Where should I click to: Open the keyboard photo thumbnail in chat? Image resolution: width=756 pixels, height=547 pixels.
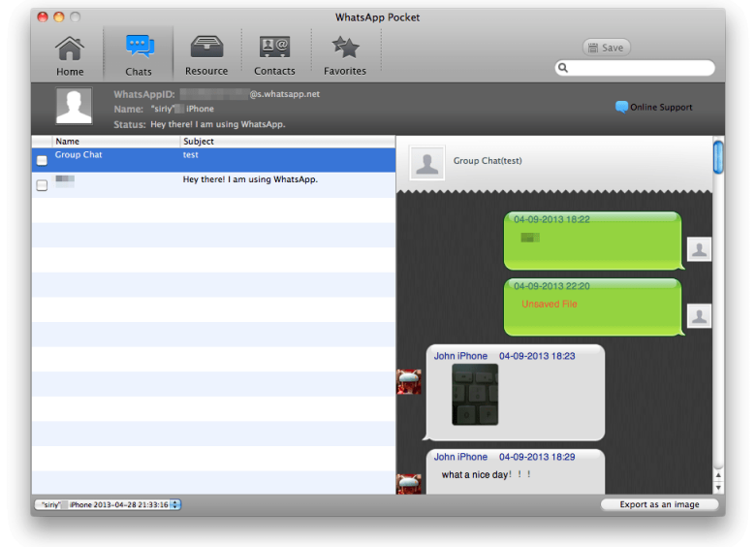475,395
